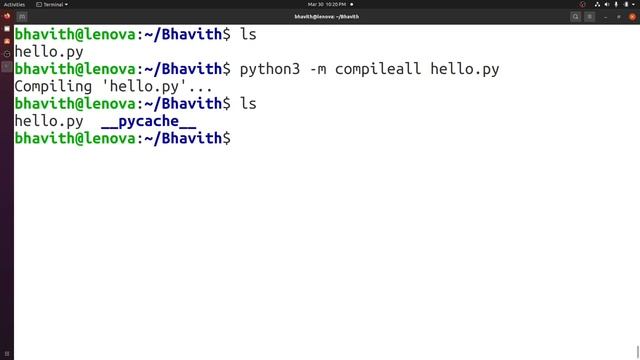Close the terminal with orange button
Viewport: 640px width, 360px height.
632,17
